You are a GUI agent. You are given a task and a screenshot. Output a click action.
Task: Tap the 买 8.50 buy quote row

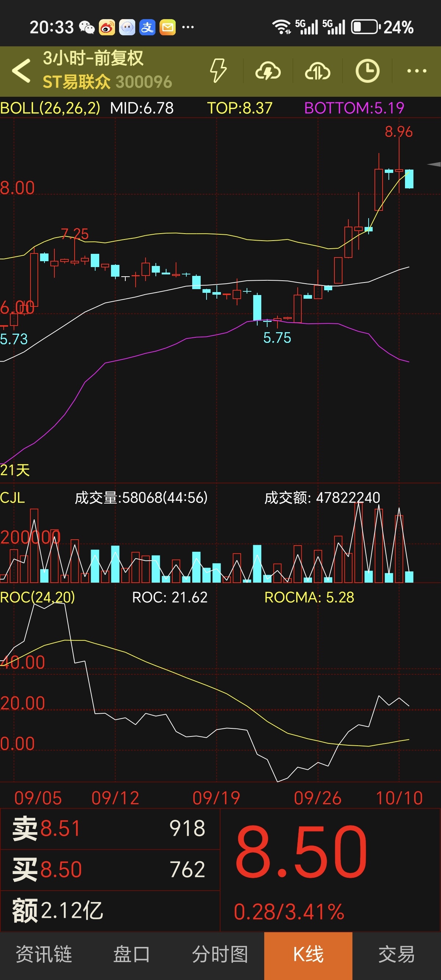click(x=110, y=869)
